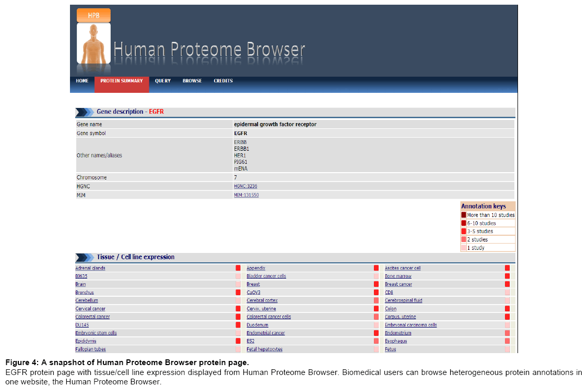Open the Duodenum tissue link
The image size is (588, 387).
(x=257, y=325)
